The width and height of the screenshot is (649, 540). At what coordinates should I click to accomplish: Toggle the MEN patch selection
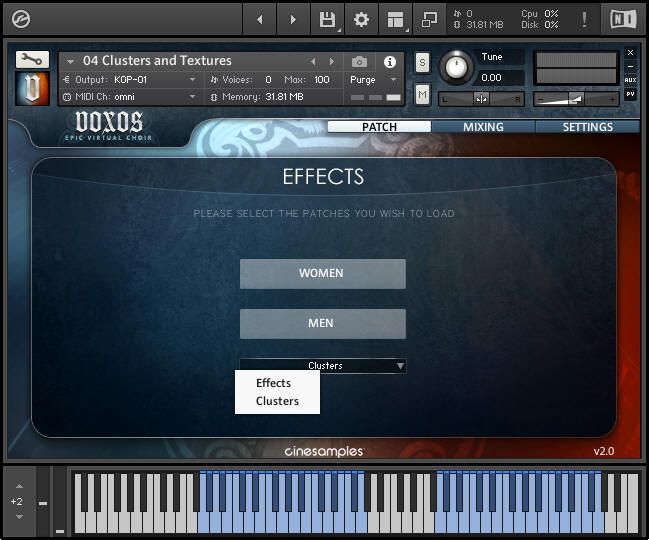pyautogui.click(x=322, y=324)
